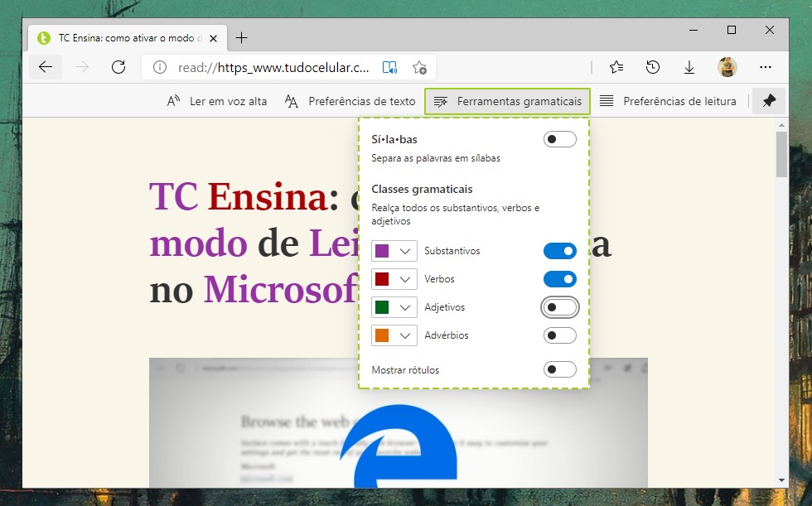Viewport: 812px width, 506px height.
Task: Click the orange Advérbios color swatch
Action: 382,335
